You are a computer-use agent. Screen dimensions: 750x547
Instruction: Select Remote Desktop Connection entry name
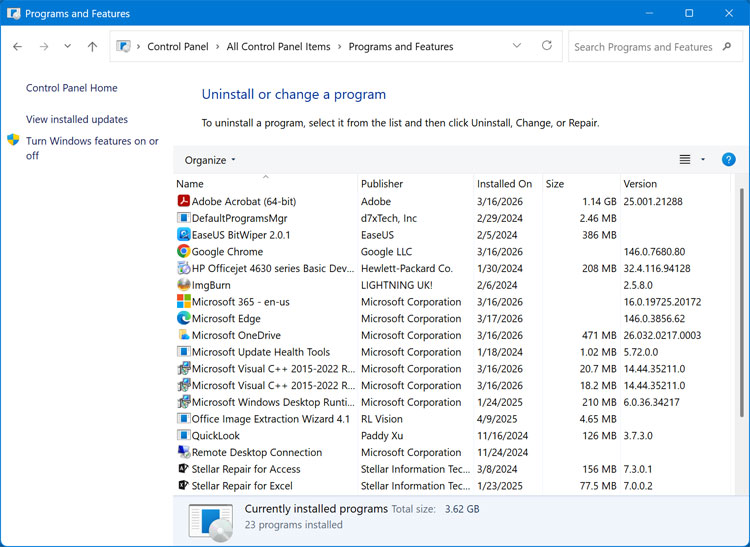pos(257,452)
